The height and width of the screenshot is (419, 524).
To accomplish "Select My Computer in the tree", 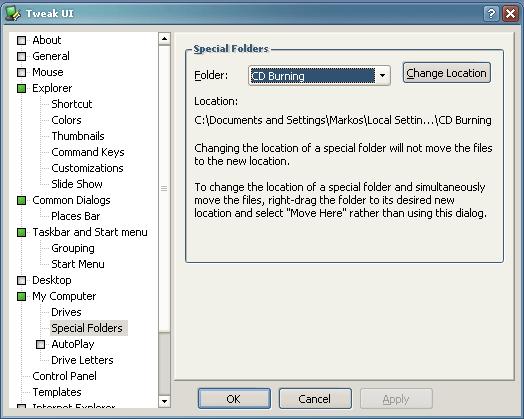I will (x=64, y=296).
